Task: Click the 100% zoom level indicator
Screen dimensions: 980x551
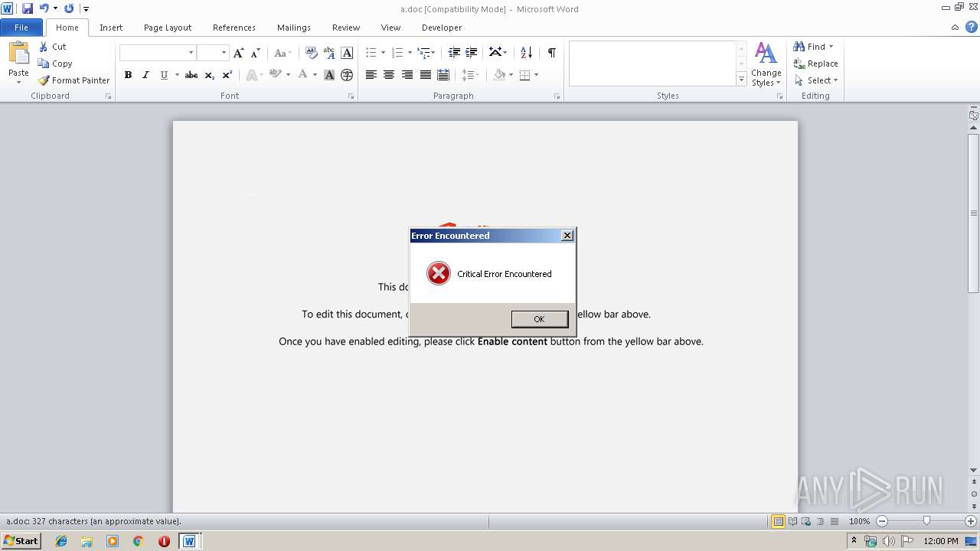Action: click(x=859, y=521)
